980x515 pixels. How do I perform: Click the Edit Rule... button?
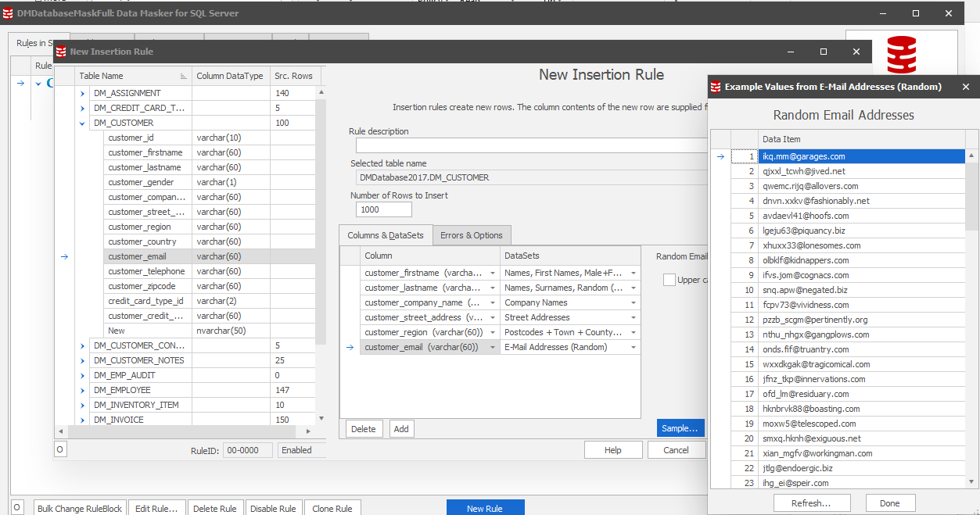point(156,508)
